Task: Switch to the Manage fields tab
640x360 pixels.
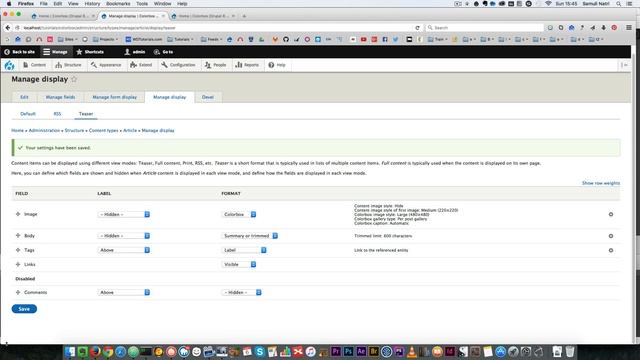Action: [60, 97]
